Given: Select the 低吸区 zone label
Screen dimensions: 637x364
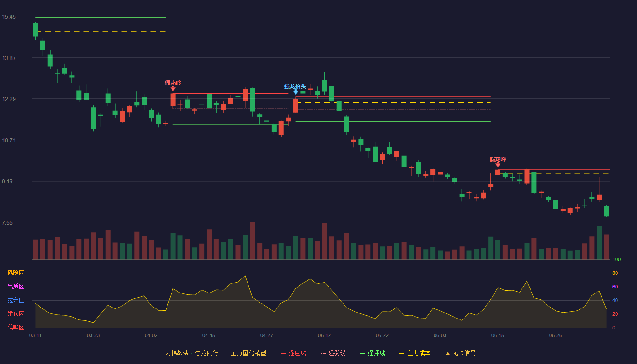Looking at the screenshot, I should (15, 327).
